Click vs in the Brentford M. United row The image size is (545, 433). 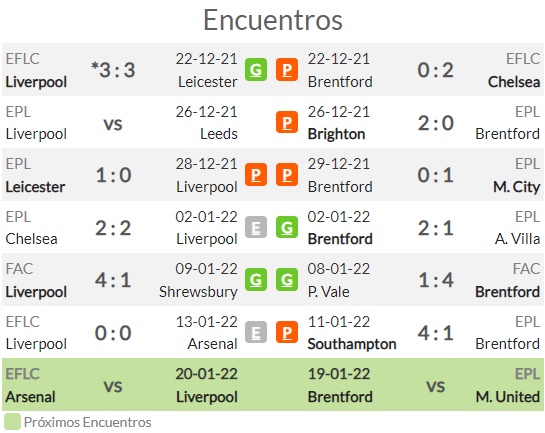tap(436, 386)
